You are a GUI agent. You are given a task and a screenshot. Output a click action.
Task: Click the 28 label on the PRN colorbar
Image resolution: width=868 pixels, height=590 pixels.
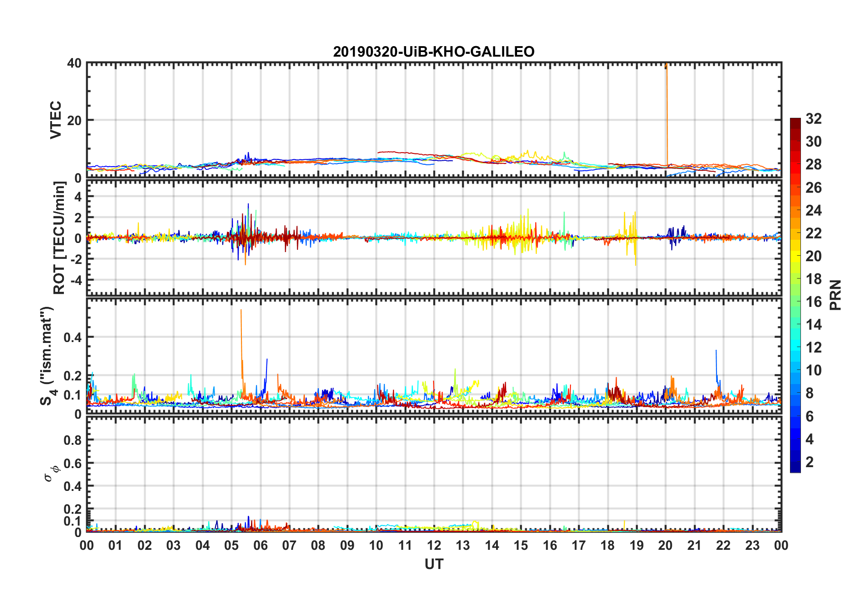coord(814,164)
